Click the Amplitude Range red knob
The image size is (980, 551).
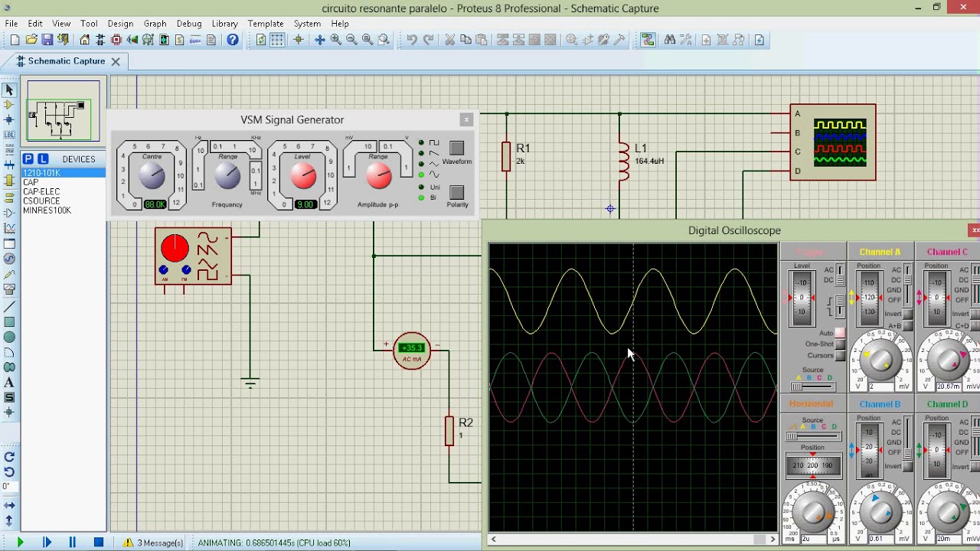(x=378, y=176)
